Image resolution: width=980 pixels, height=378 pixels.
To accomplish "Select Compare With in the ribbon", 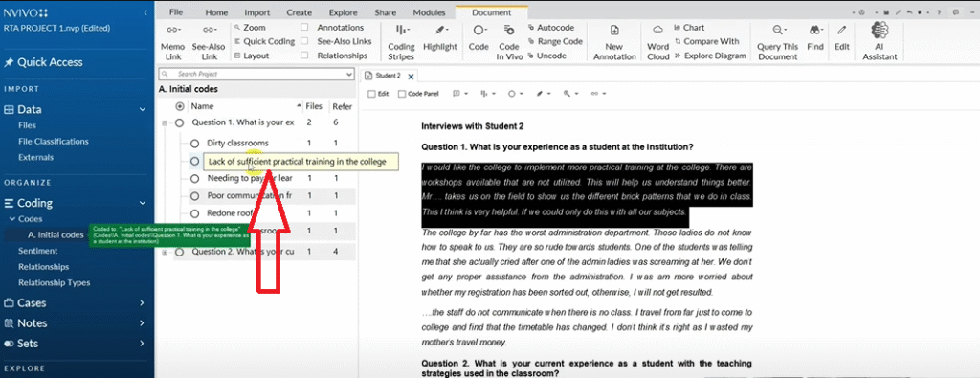I will tap(706, 41).
